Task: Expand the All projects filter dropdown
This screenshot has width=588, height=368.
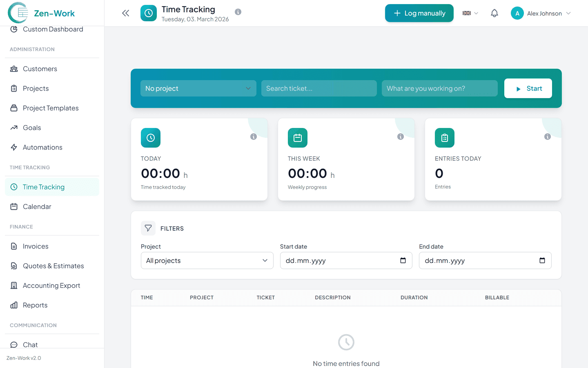Action: click(207, 260)
